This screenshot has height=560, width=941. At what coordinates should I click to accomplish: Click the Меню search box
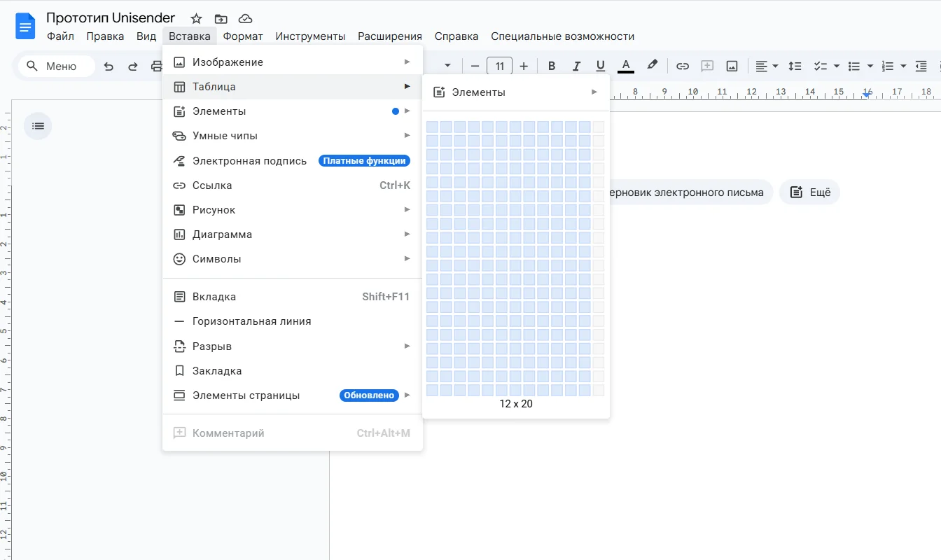pyautogui.click(x=56, y=66)
